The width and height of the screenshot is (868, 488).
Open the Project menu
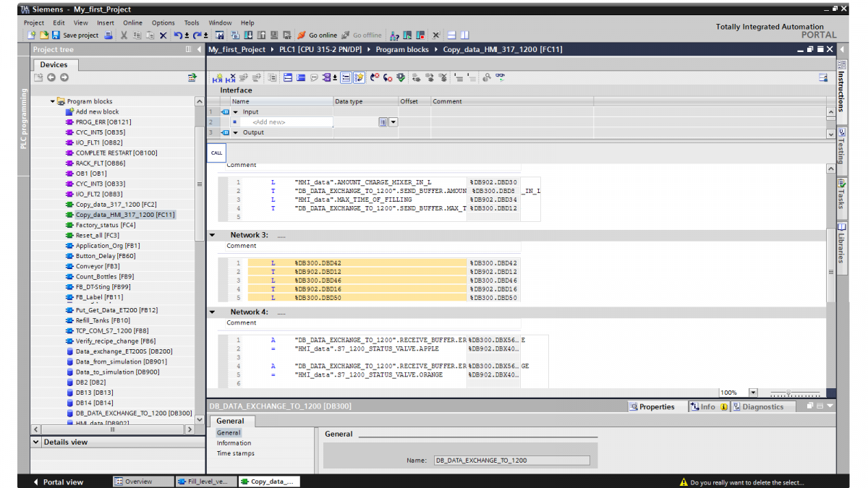point(34,22)
